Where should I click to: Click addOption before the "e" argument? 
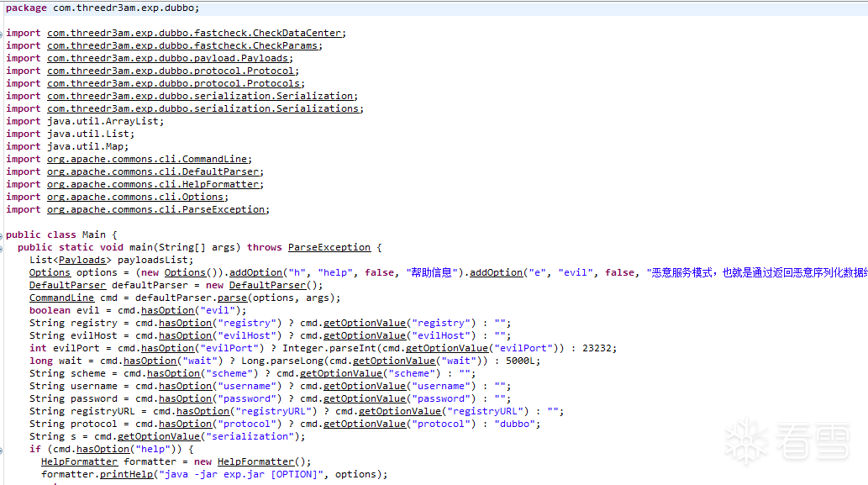point(496,273)
